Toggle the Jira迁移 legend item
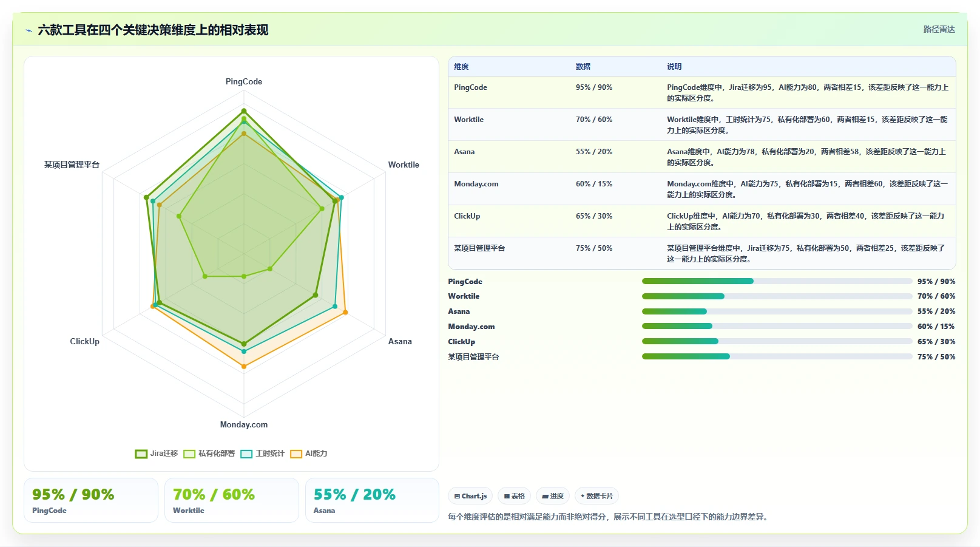 [157, 454]
